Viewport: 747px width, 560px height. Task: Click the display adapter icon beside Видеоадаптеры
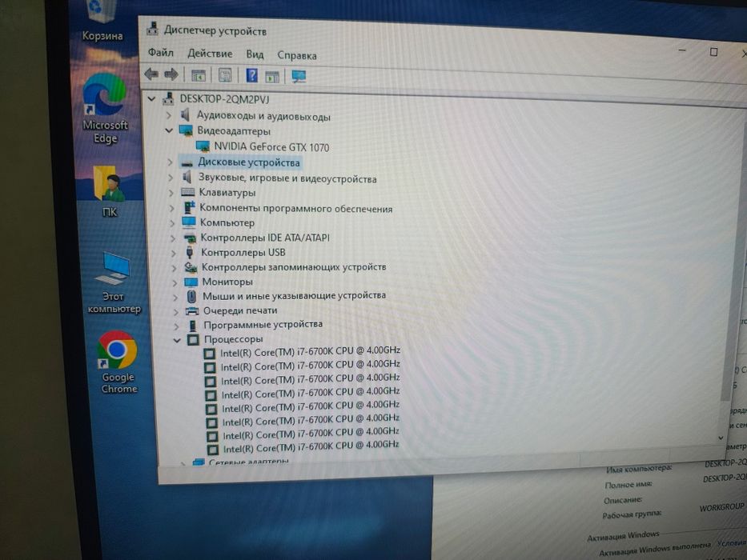pyautogui.click(x=186, y=130)
